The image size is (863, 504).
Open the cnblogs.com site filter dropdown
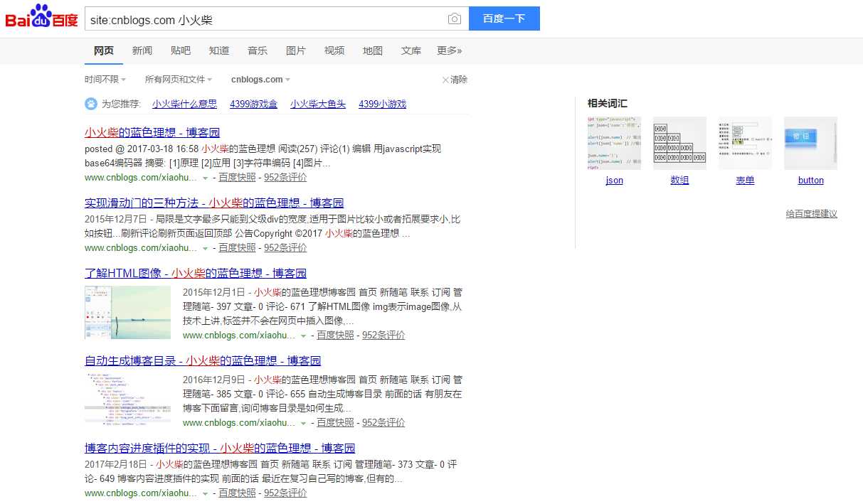(260, 80)
